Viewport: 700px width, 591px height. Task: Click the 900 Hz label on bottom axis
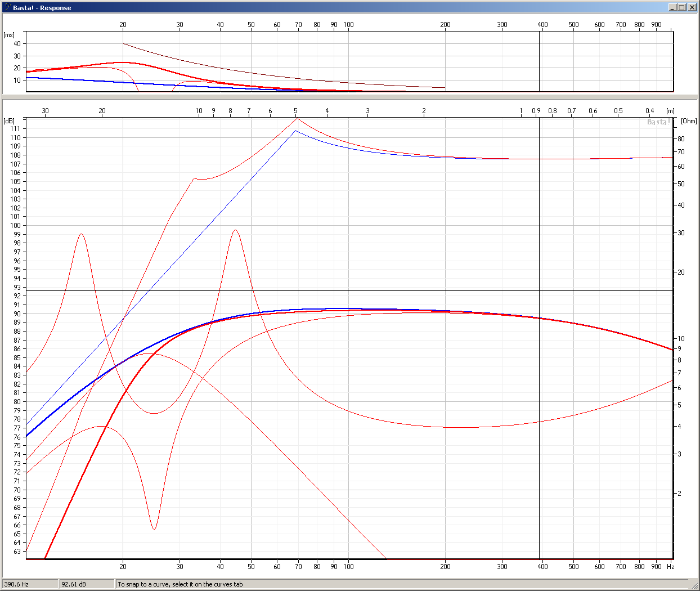point(656,567)
